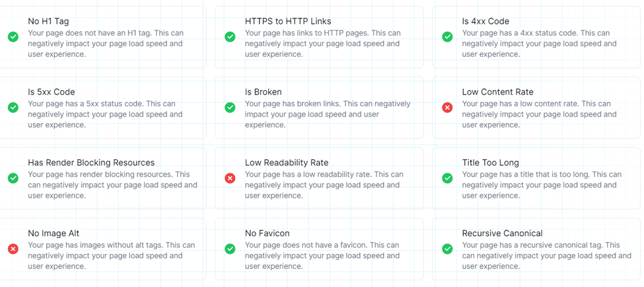
Task: Open the Title Too Long heading
Action: coord(490,163)
